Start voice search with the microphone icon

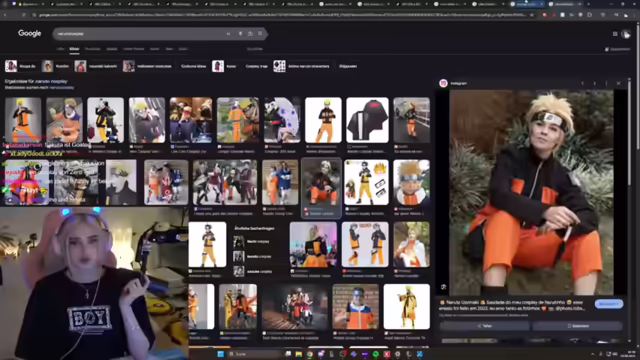240,34
